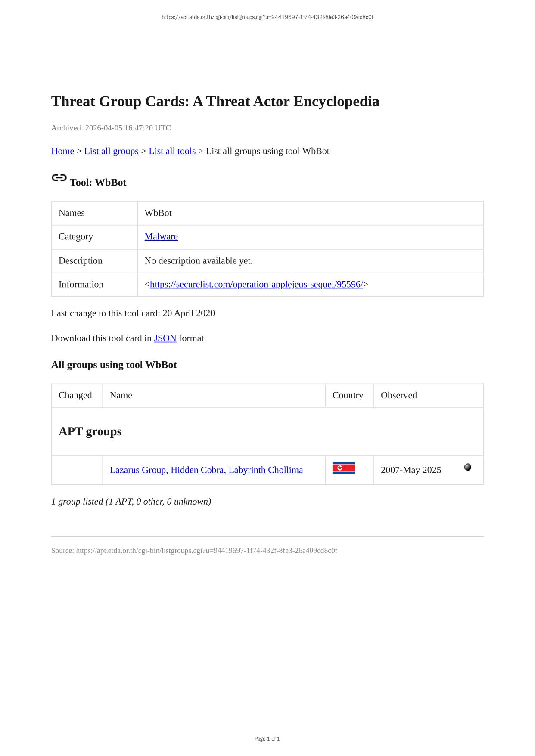Screen dimensions: 535x756
Task: Click the chain link icon beside Tool: WbBot
Action: (x=59, y=178)
